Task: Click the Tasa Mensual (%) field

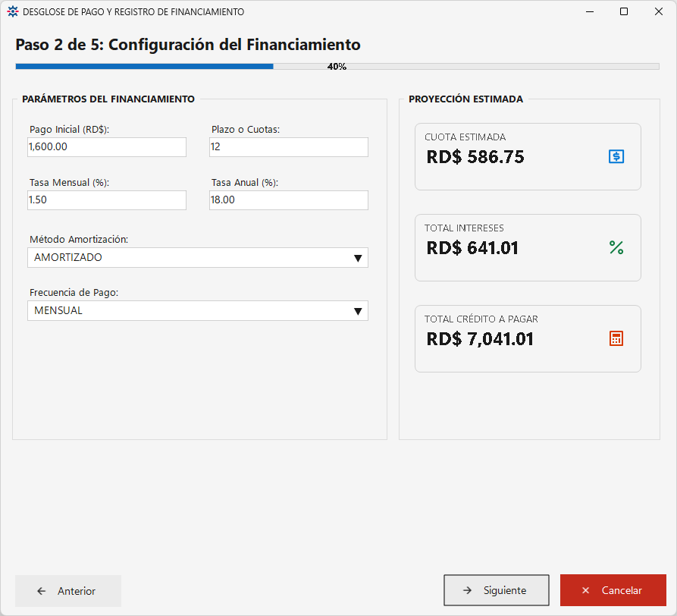Action: [107, 200]
